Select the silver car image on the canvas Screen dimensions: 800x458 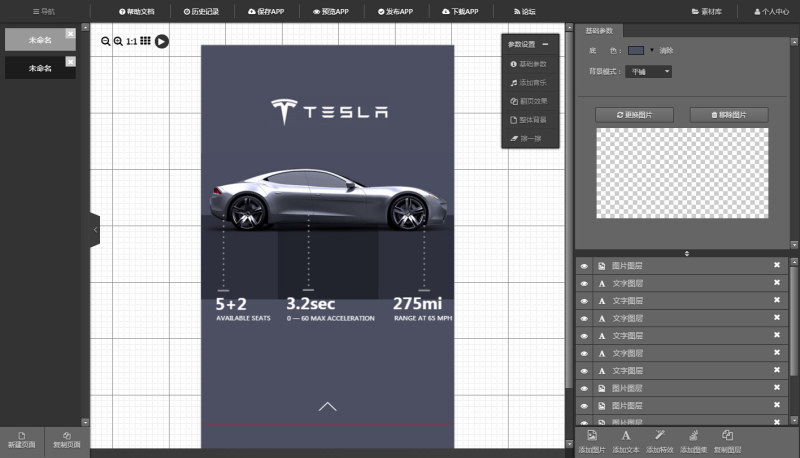coord(328,200)
